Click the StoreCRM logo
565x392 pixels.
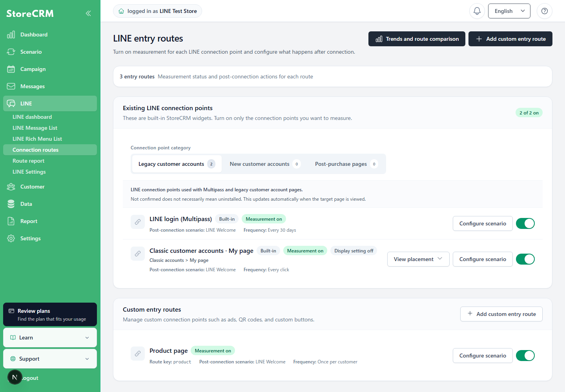[30, 13]
